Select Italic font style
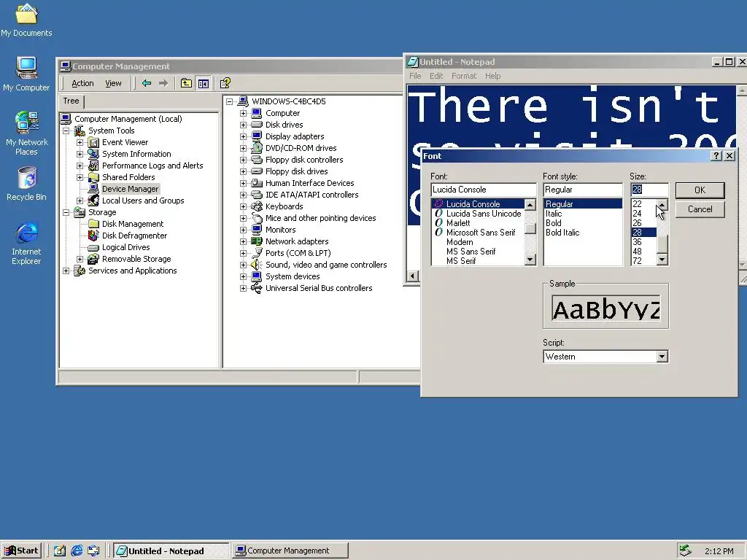The width and height of the screenshot is (747, 560). tap(554, 214)
